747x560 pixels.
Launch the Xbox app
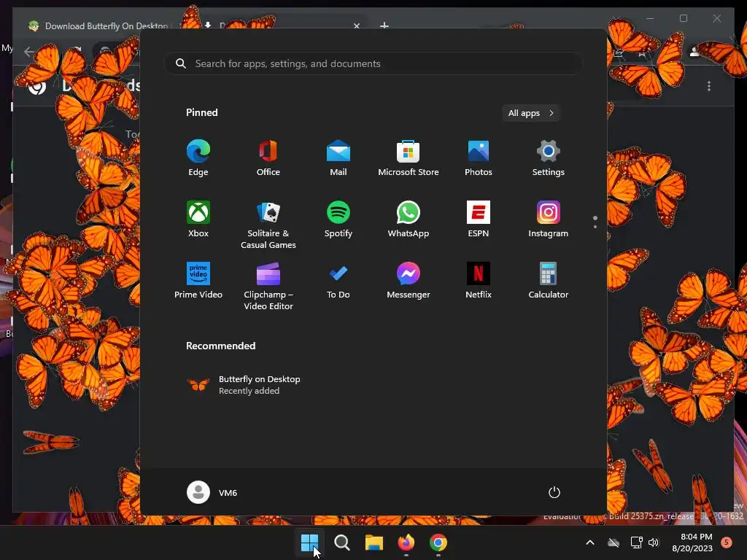[x=198, y=219]
